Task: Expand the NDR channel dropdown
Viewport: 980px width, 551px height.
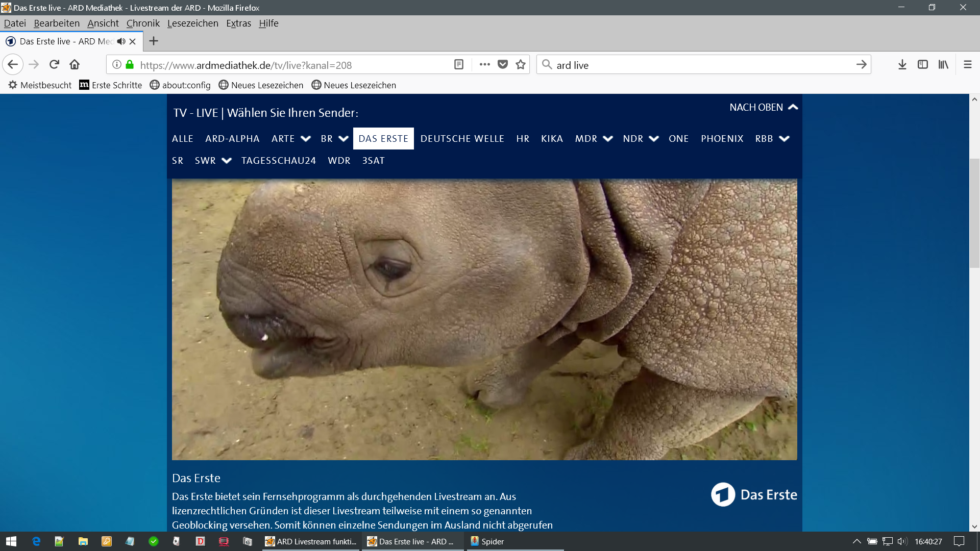Action: coord(654,139)
